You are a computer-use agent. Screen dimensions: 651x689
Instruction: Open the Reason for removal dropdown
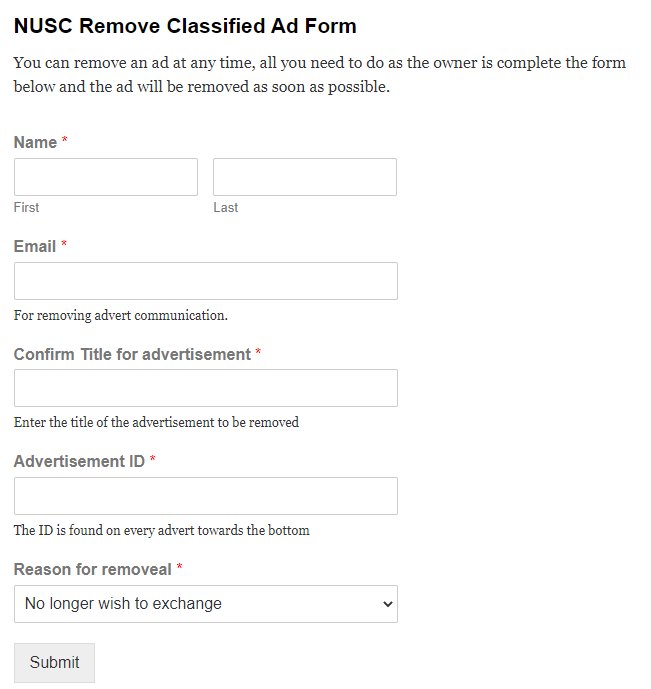[206, 604]
